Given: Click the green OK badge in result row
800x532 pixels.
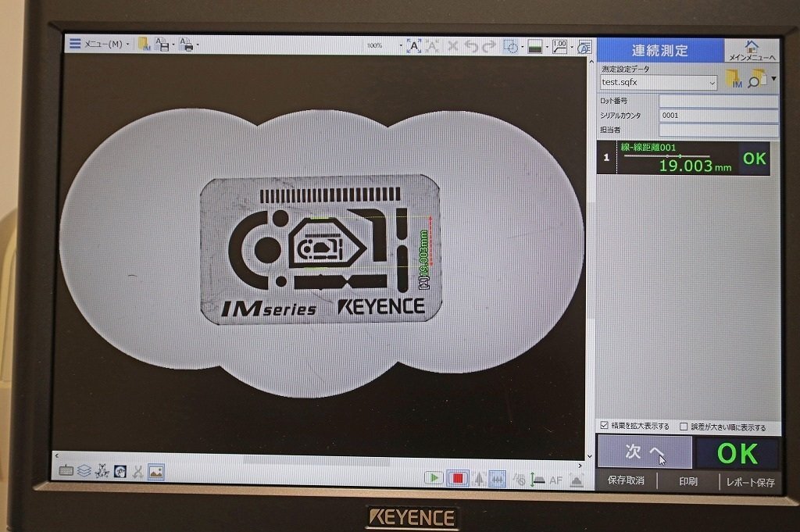Looking at the screenshot, I should 754,159.
